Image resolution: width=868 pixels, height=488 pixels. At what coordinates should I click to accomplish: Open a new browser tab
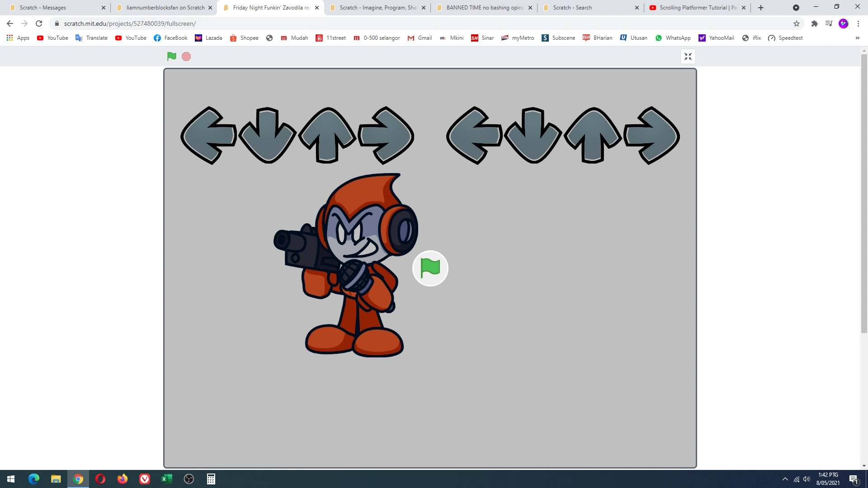point(761,8)
